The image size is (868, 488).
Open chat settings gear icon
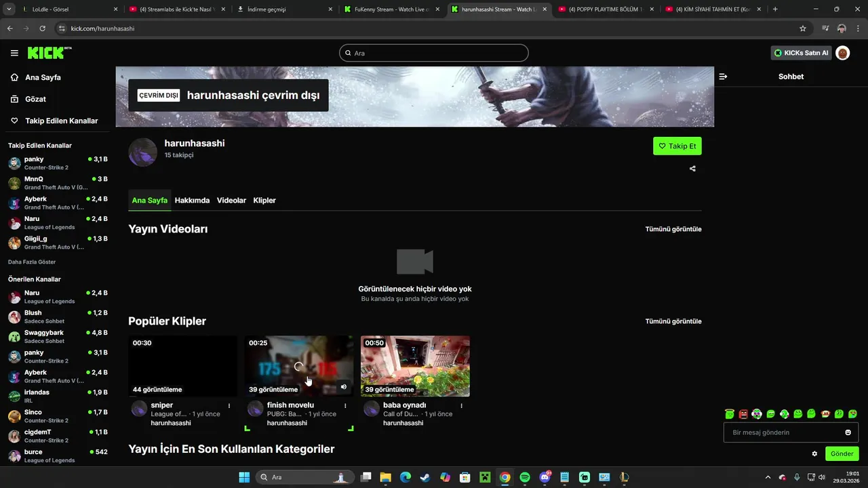click(x=814, y=453)
